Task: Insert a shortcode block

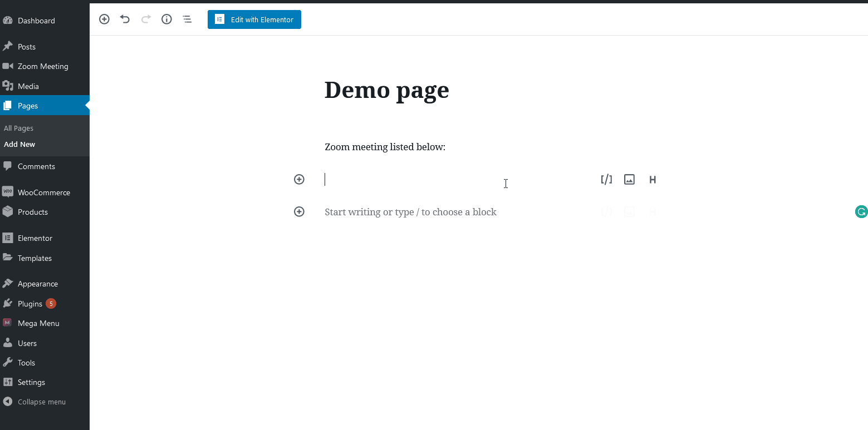Action: point(606,179)
